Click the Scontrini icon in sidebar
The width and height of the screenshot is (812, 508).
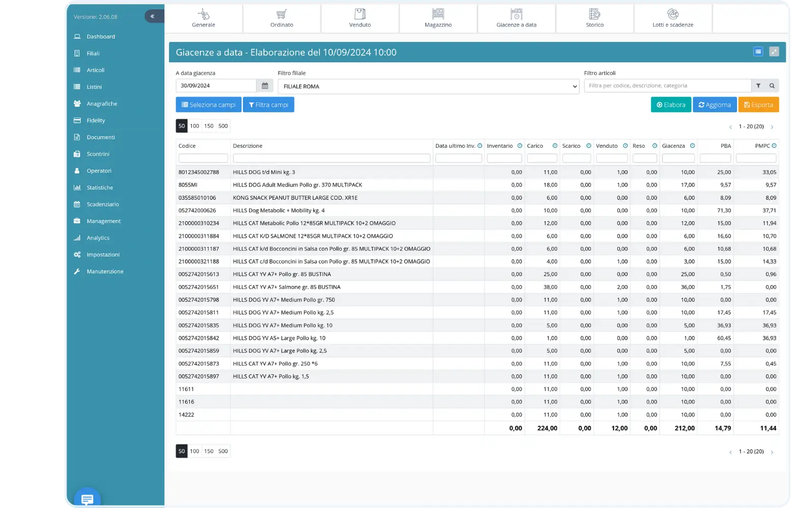tap(77, 154)
